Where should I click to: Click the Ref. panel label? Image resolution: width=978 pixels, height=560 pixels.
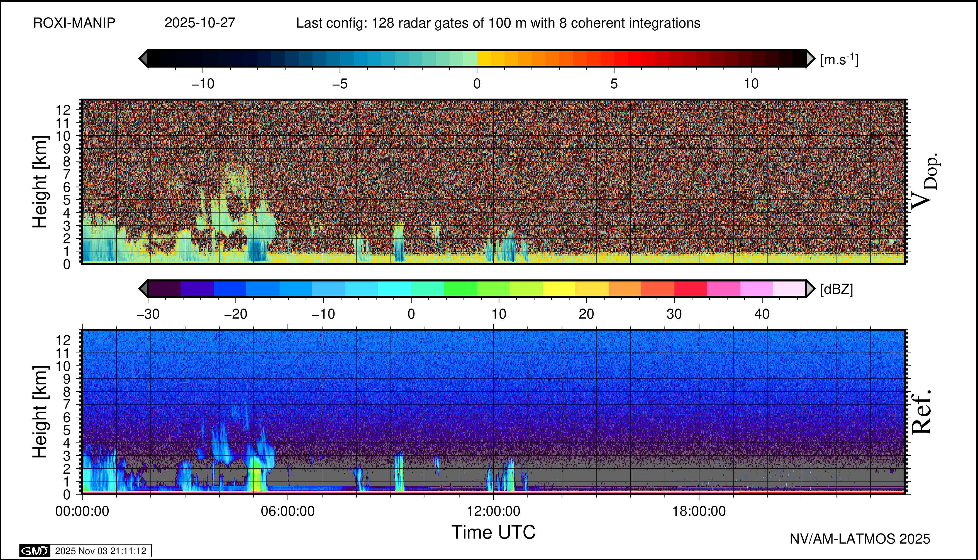point(922,412)
